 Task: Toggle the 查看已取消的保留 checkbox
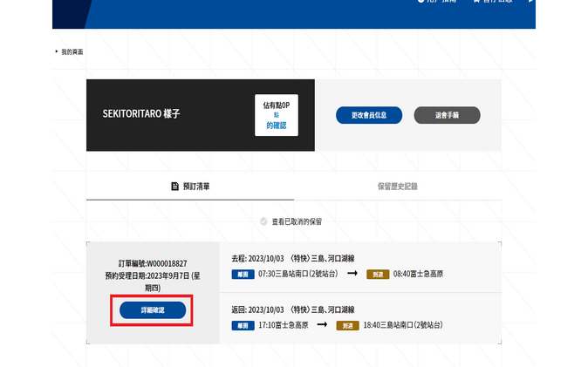pos(263,221)
